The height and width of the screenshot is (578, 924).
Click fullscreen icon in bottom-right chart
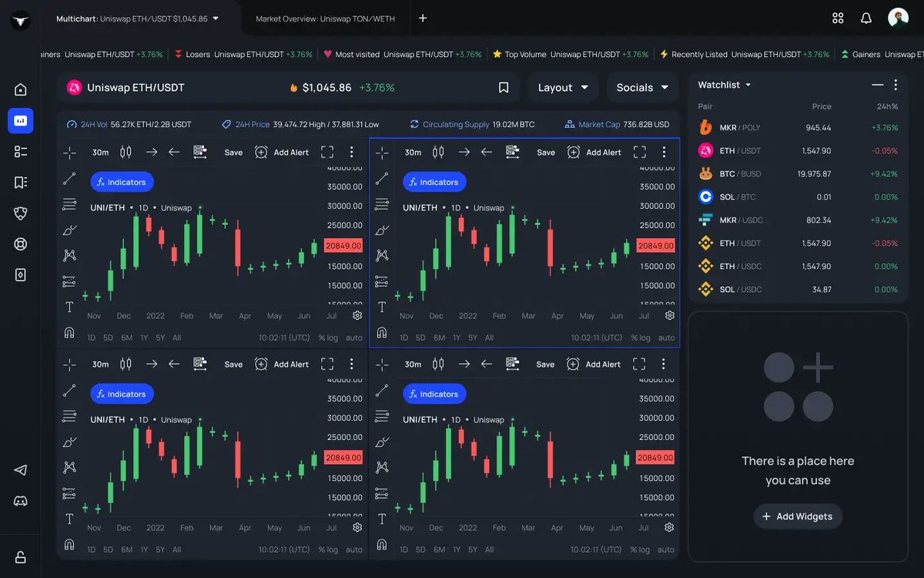point(639,364)
